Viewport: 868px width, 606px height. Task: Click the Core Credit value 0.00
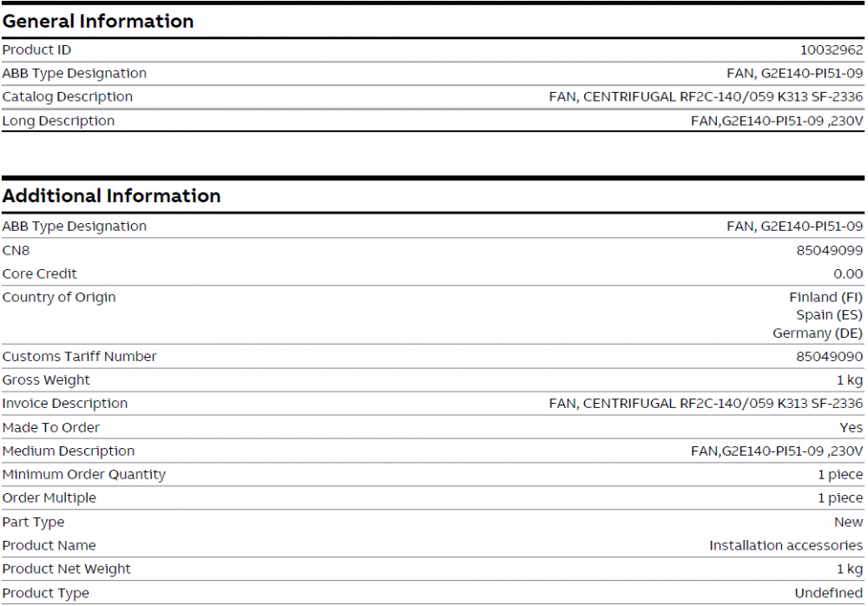(x=848, y=273)
